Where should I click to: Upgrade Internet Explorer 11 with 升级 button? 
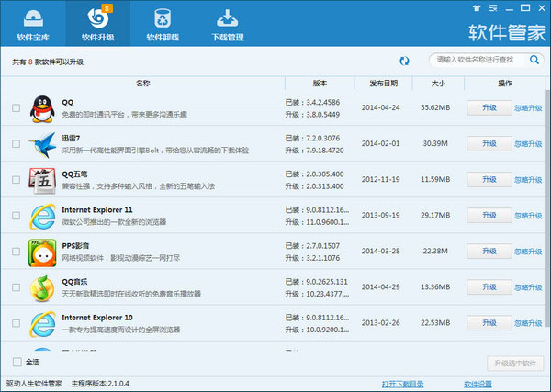pyautogui.click(x=489, y=216)
